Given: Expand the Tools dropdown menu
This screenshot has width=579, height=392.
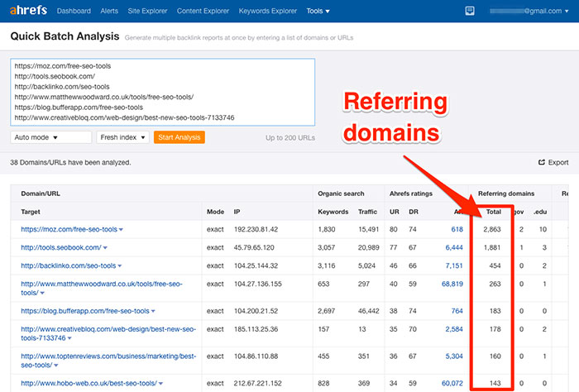Looking at the screenshot, I should pyautogui.click(x=318, y=11).
